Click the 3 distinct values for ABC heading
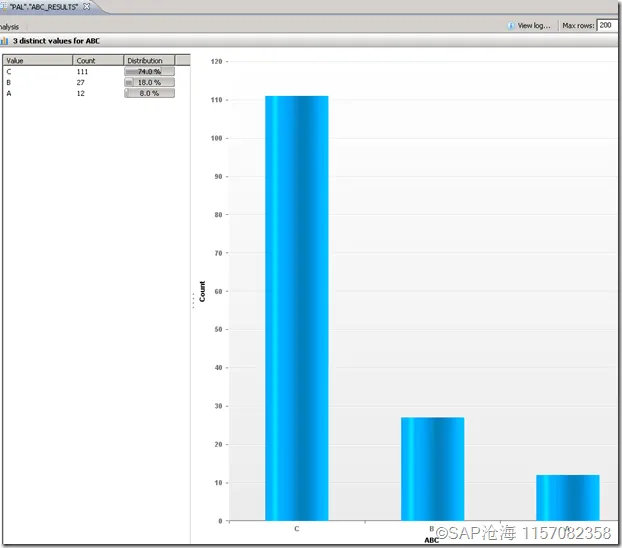 pos(56,41)
